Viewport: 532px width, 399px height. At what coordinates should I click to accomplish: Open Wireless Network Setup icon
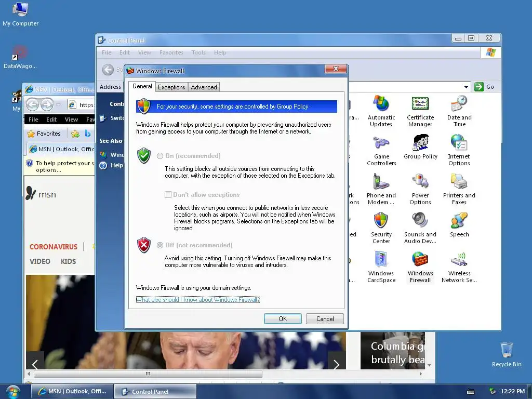pyautogui.click(x=459, y=267)
